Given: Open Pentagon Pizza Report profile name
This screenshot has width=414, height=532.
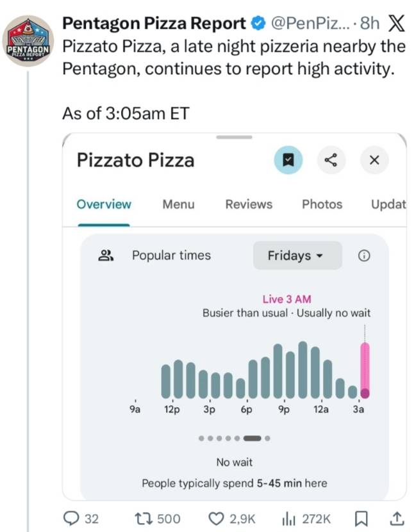Looking at the screenshot, I should [x=154, y=24].
